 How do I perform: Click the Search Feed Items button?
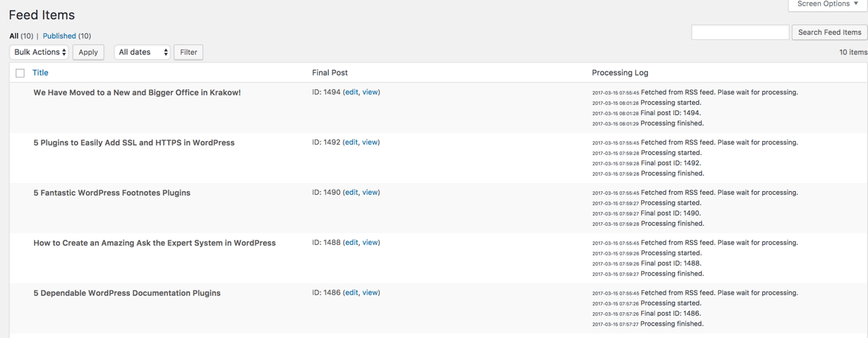point(829,32)
